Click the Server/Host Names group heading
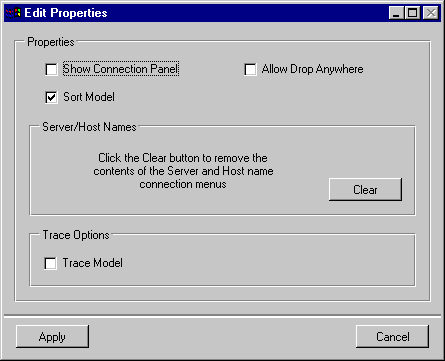445x361 pixels. [x=89, y=127]
